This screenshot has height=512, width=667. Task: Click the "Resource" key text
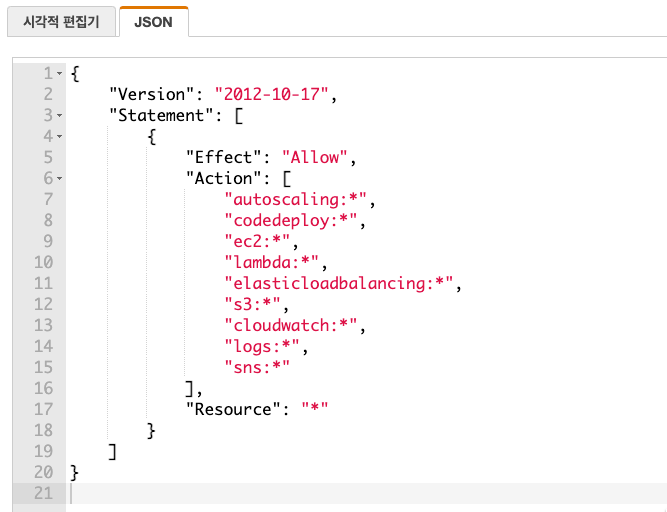233,409
